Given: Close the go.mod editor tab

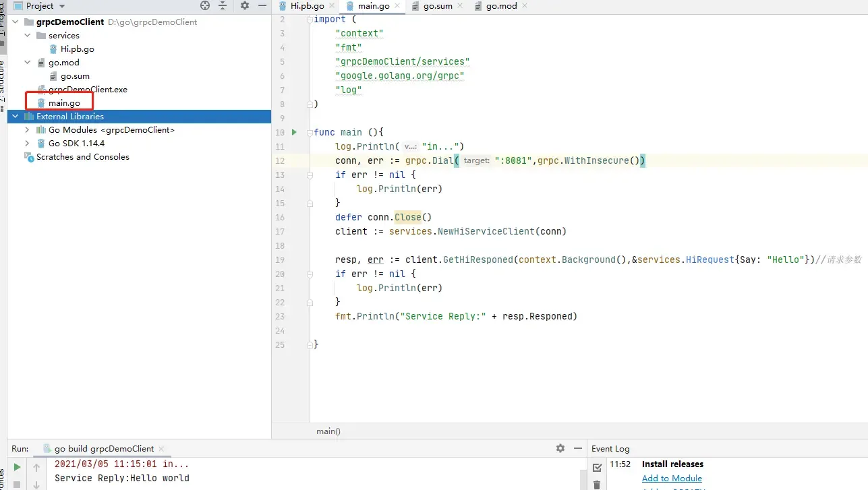Looking at the screenshot, I should [524, 6].
